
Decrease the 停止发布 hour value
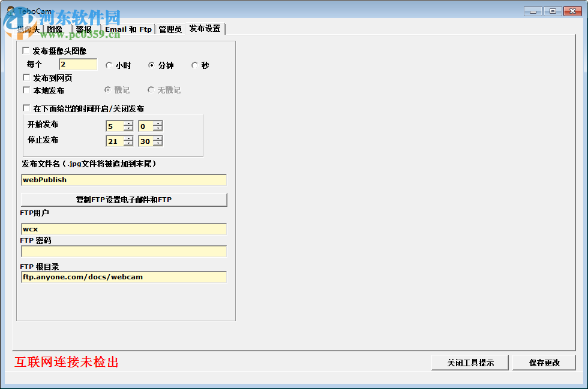coord(128,143)
